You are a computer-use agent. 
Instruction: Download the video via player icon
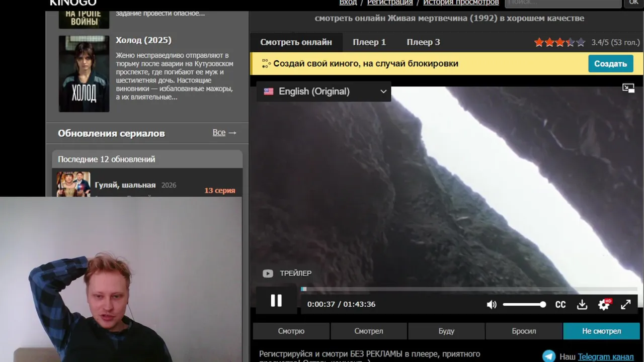pyautogui.click(x=582, y=305)
